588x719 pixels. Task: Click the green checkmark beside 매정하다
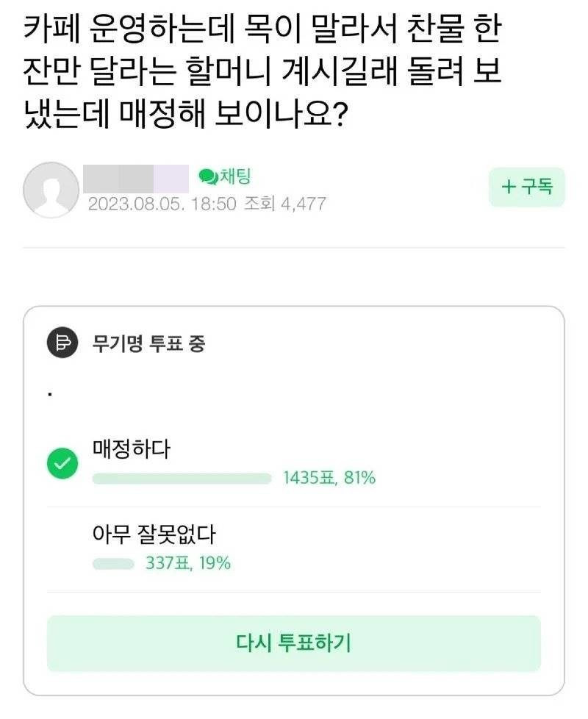(x=62, y=462)
